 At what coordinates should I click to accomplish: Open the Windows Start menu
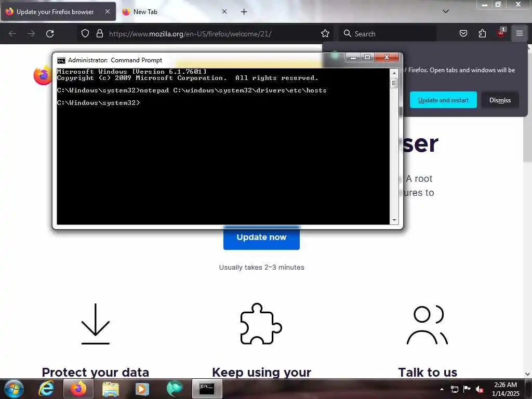14,389
